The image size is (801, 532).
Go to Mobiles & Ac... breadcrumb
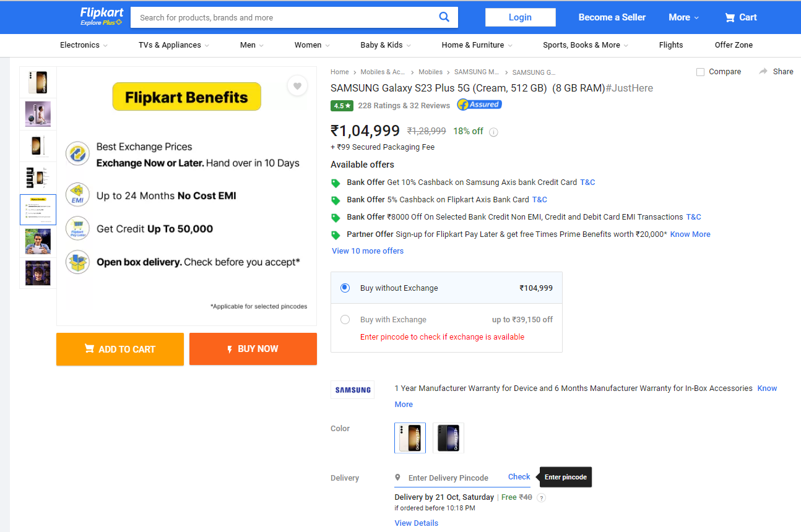(383, 72)
